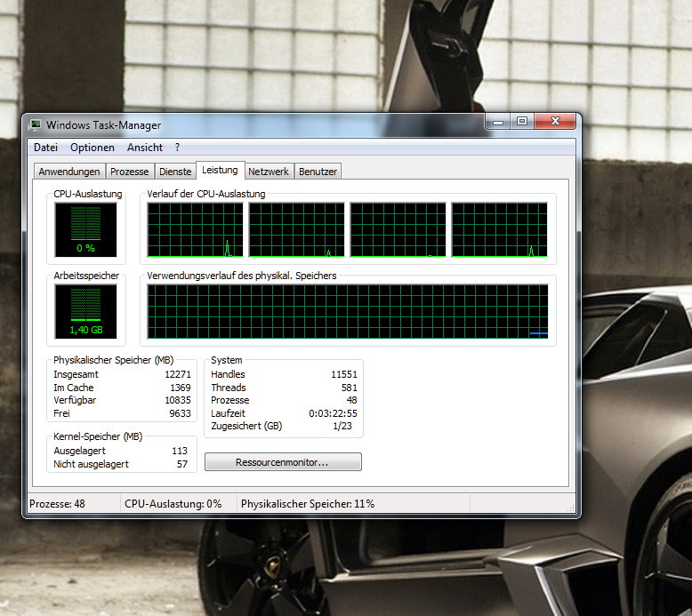Click the Zugesichert (GB) value 1/23
The height and width of the screenshot is (616, 692).
[342, 426]
